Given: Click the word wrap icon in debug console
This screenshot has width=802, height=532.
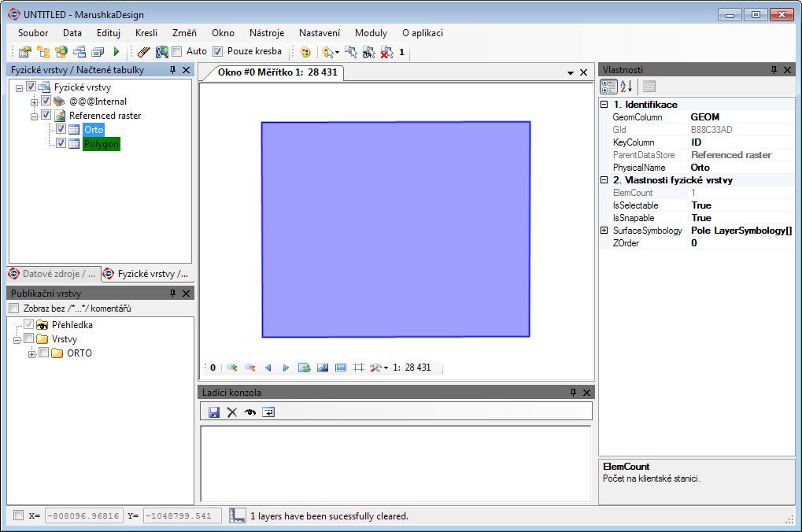Looking at the screenshot, I should pyautogui.click(x=268, y=412).
